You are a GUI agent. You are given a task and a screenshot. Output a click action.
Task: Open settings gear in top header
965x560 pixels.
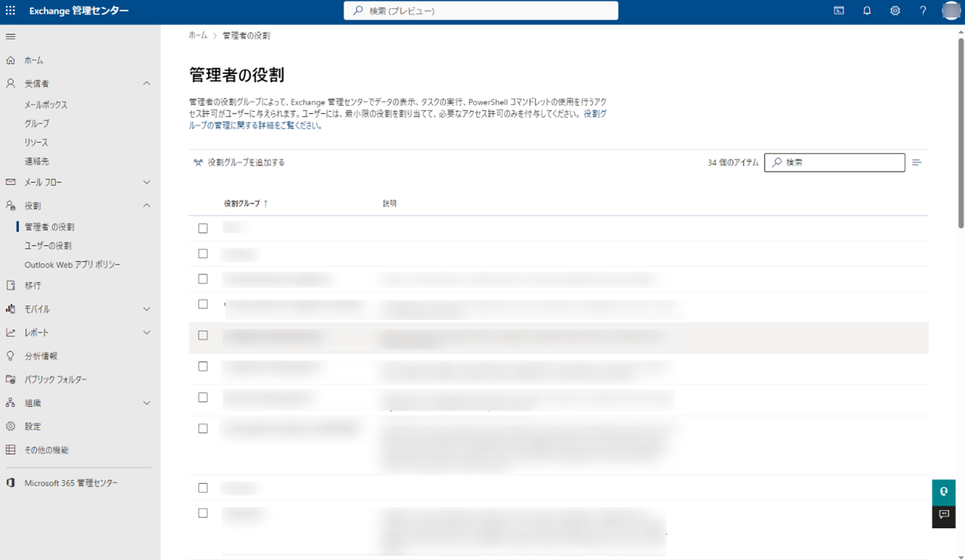(895, 11)
